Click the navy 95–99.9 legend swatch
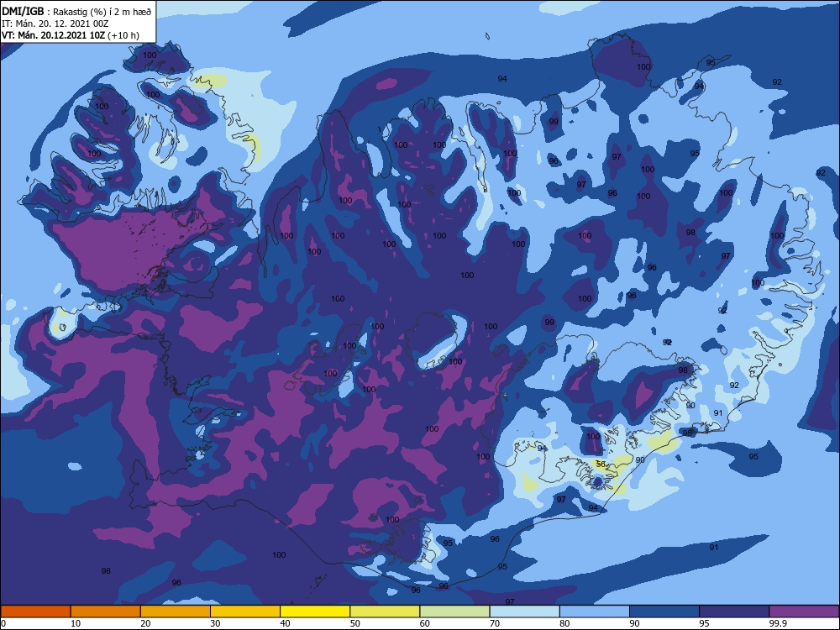The image size is (840, 630). (x=734, y=612)
